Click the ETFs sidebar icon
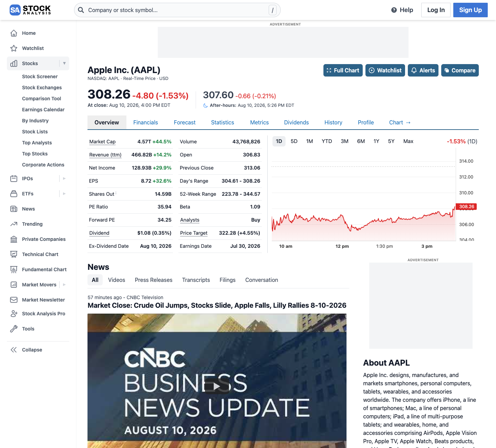The image size is (496, 448). pos(14,194)
